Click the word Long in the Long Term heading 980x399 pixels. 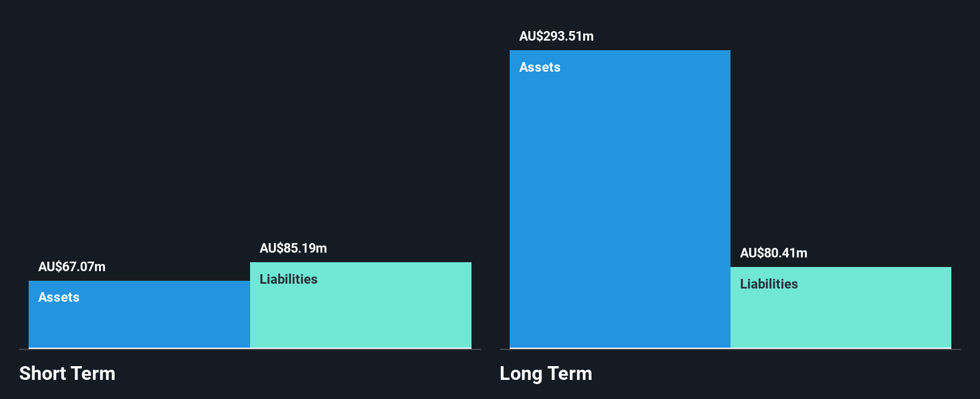[x=521, y=374]
